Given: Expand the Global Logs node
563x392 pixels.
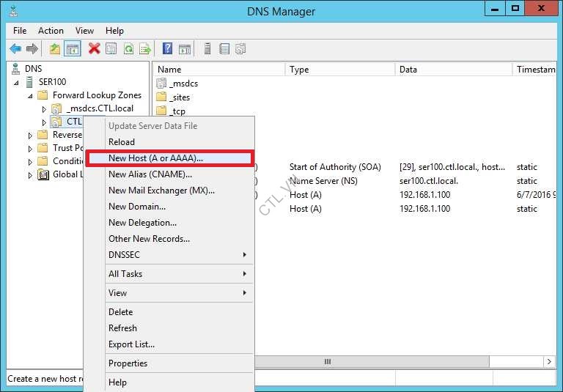Looking at the screenshot, I should [x=30, y=175].
